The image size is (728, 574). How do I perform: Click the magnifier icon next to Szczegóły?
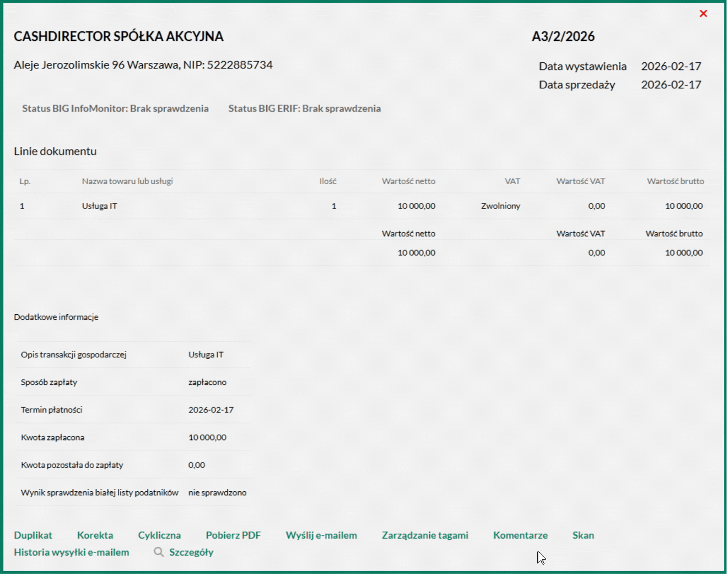[x=159, y=552]
